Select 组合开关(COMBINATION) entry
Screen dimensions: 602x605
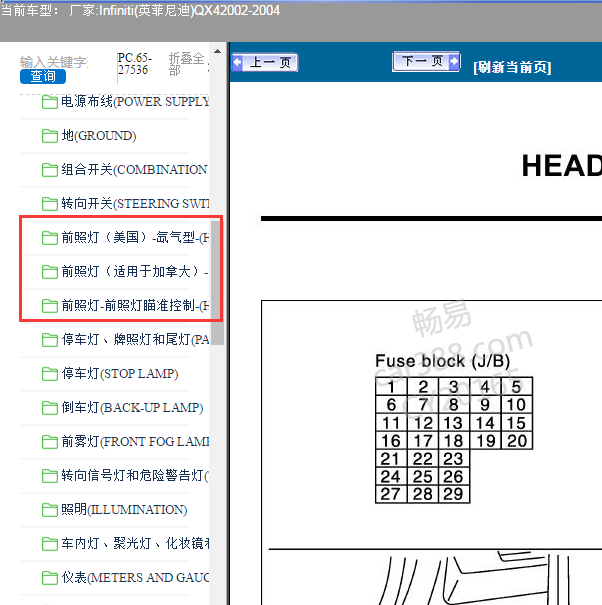point(135,170)
